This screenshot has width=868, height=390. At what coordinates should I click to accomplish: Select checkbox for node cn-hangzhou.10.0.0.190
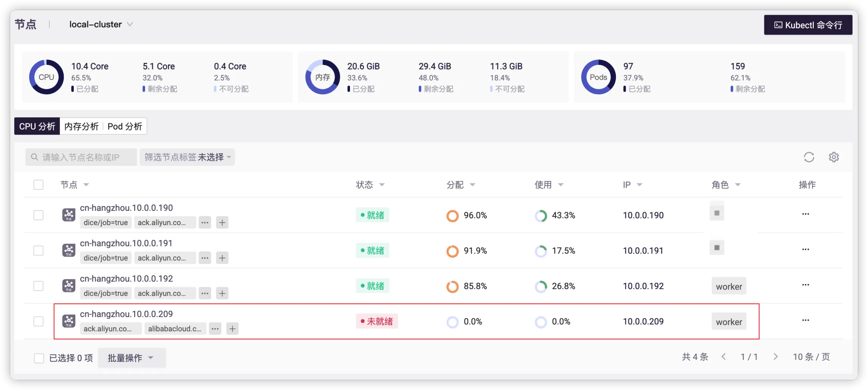(38, 215)
